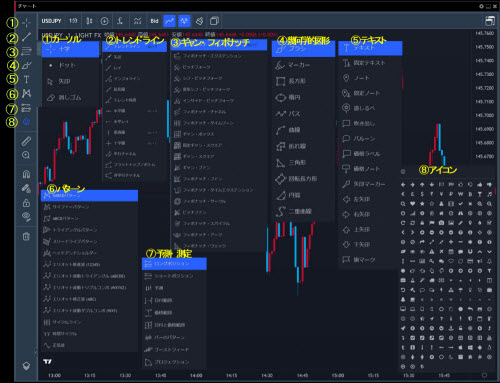
Task: Toggle the lock all drawings padlock icon
Action: 26,203
